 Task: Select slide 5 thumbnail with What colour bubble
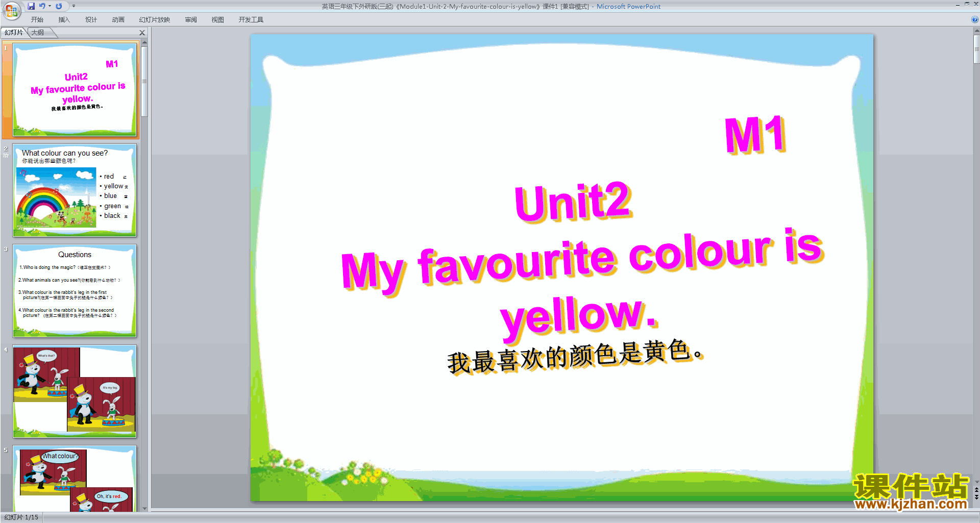point(75,479)
